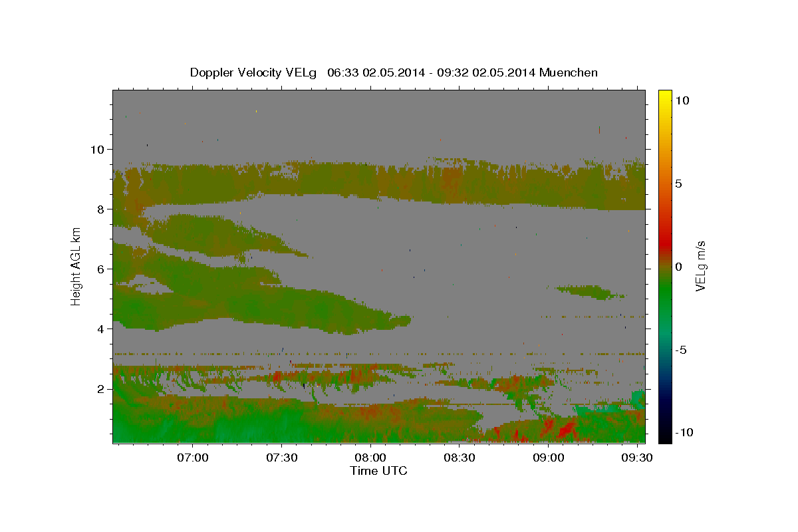The height and width of the screenshot is (532, 798).
Task: Click the height tick label 8
Action: click(x=100, y=209)
